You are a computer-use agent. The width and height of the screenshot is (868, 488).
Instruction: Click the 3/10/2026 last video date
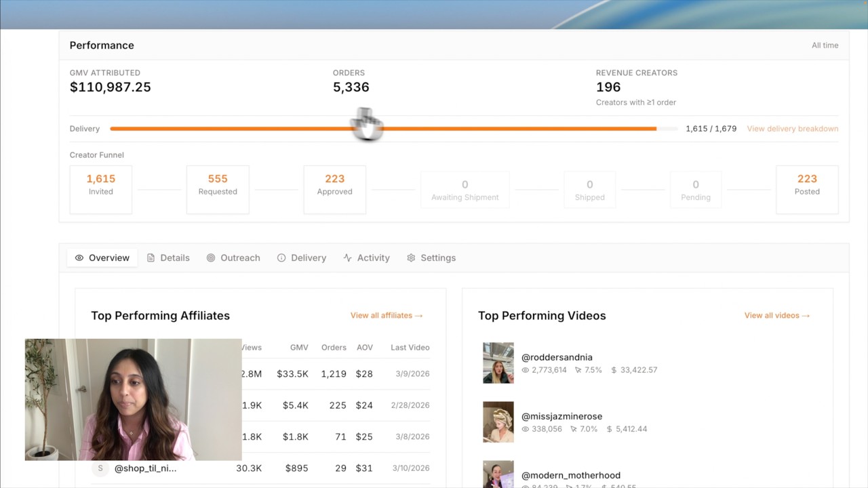pos(410,468)
